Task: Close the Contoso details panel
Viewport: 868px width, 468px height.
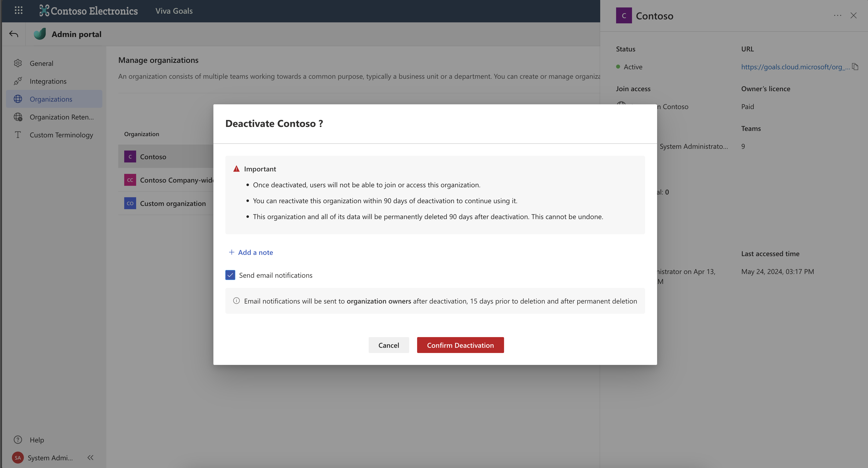Action: [853, 15]
